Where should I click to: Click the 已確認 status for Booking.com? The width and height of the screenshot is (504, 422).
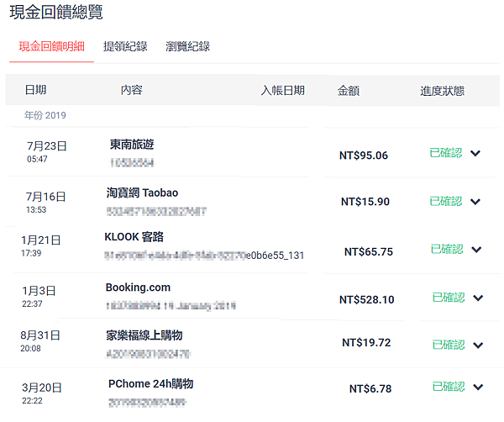point(448,298)
